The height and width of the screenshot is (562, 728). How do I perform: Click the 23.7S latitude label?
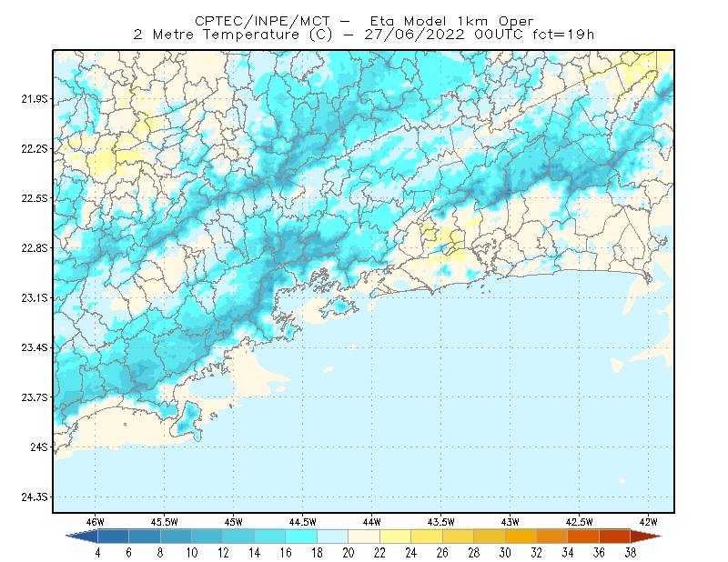tap(35, 397)
